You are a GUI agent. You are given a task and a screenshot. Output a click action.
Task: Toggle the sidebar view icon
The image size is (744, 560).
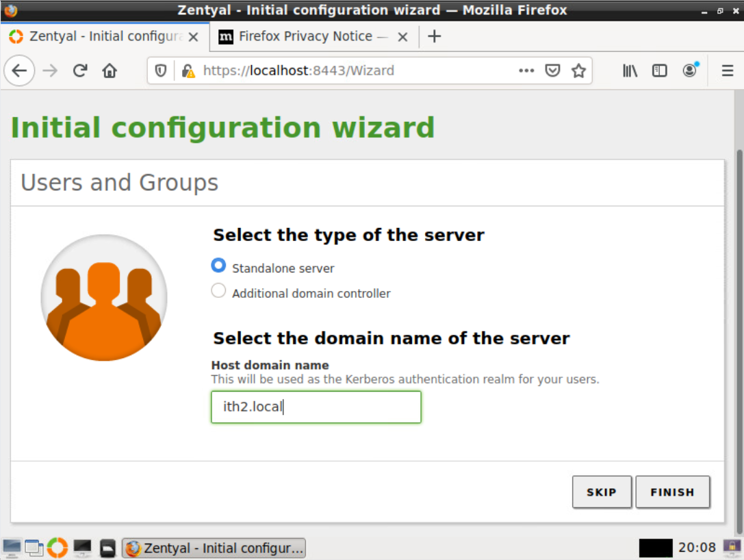click(x=660, y=71)
